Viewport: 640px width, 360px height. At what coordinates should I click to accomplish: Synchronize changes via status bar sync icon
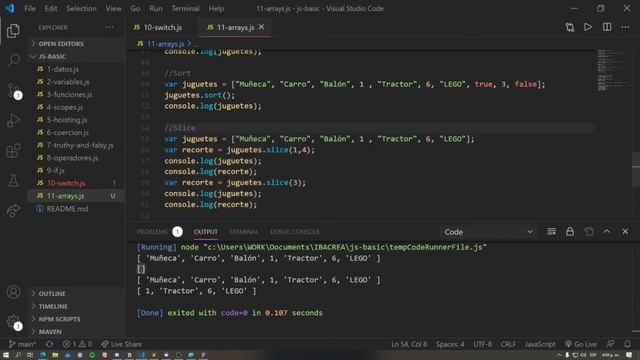pos(49,344)
